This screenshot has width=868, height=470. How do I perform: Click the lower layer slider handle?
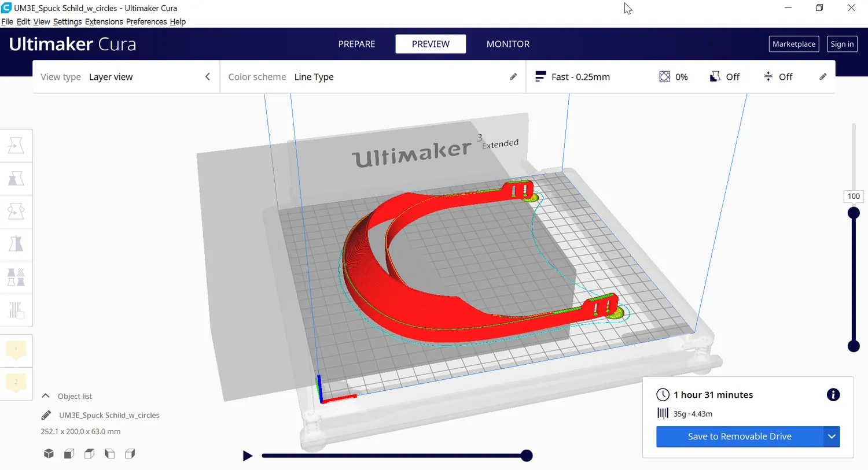coord(854,346)
